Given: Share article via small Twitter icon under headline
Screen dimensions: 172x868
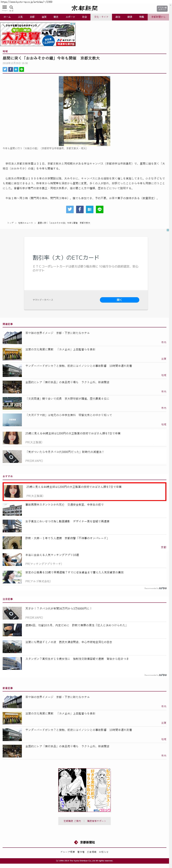Looking at the screenshot, I should click(5, 69).
